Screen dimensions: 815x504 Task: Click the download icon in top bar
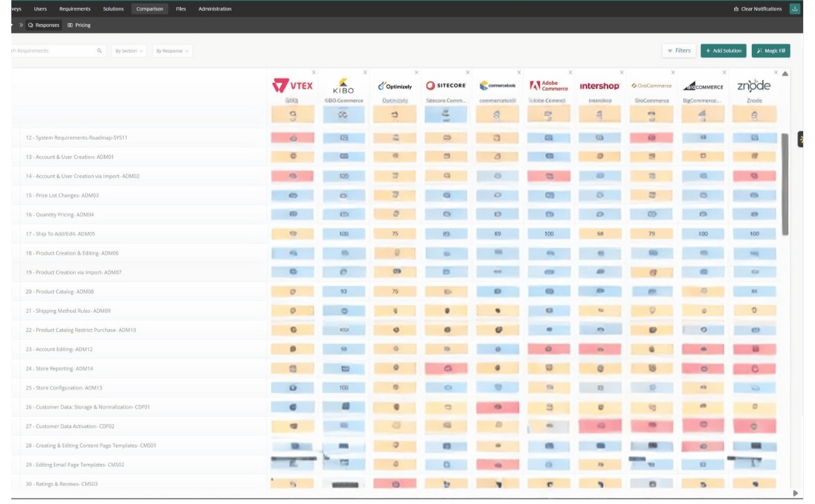point(795,8)
